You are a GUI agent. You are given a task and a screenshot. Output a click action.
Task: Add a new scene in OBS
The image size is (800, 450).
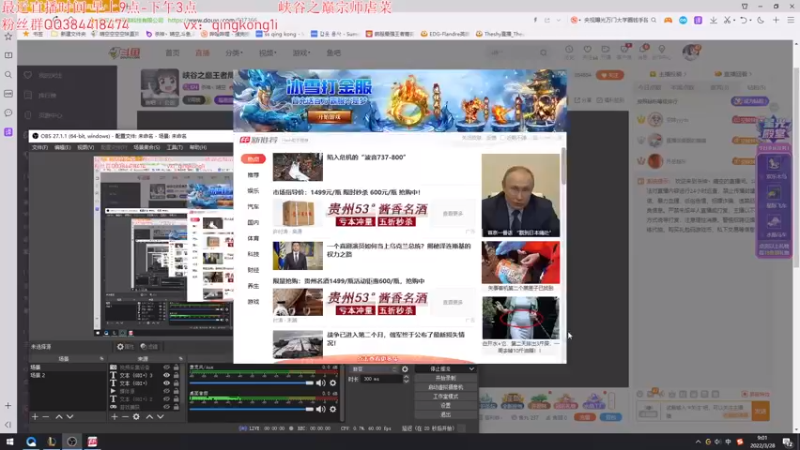coord(35,417)
